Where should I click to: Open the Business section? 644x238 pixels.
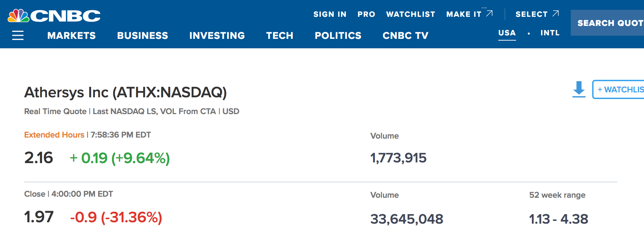tap(143, 36)
